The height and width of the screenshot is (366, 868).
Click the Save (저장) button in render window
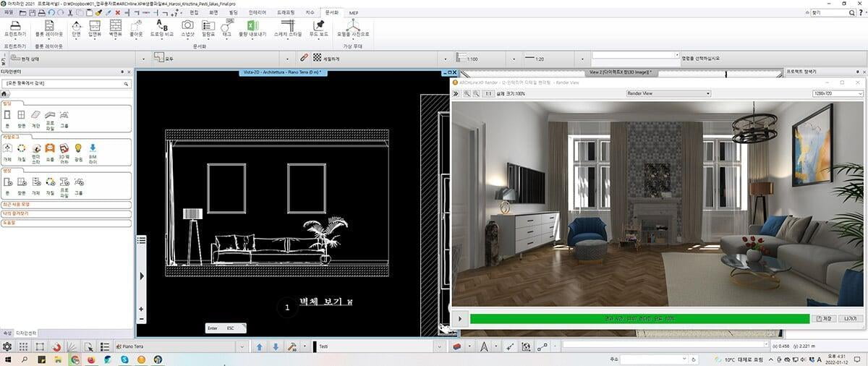click(824, 318)
